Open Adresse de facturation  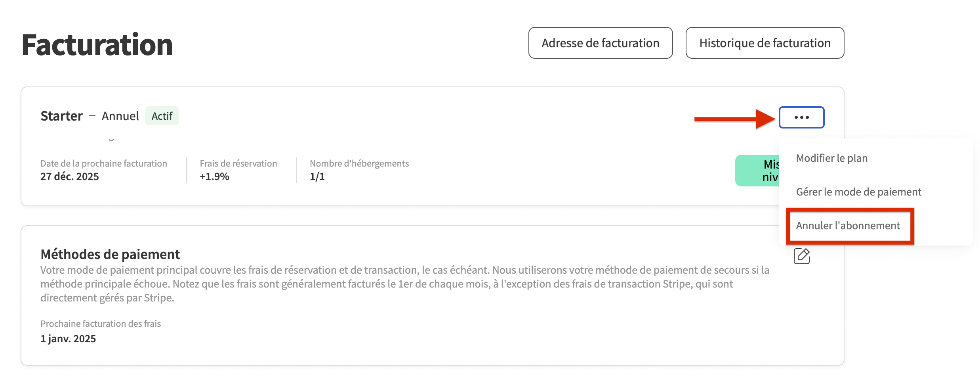tap(600, 43)
